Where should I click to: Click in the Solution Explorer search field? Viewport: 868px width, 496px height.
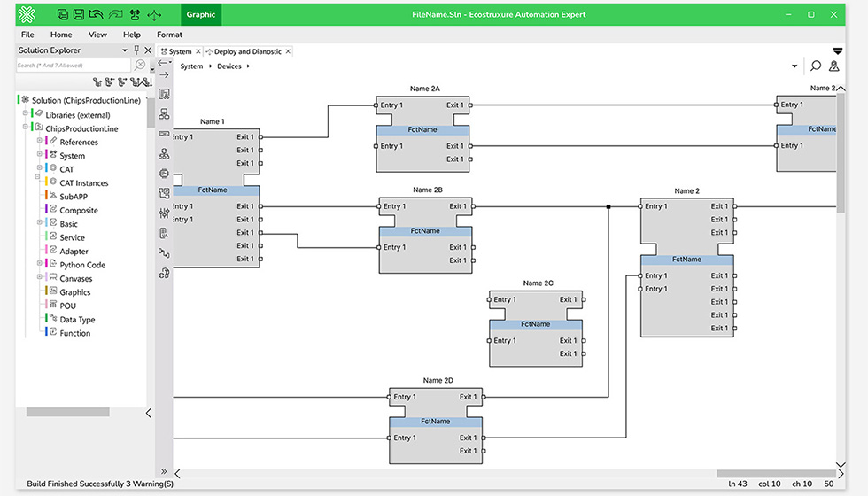pos(71,65)
